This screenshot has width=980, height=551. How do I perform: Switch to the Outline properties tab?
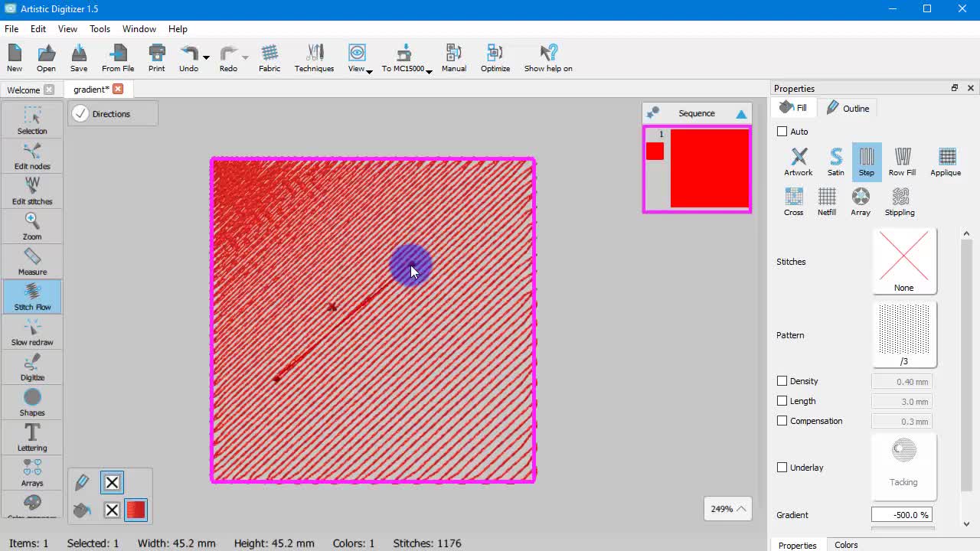848,109
